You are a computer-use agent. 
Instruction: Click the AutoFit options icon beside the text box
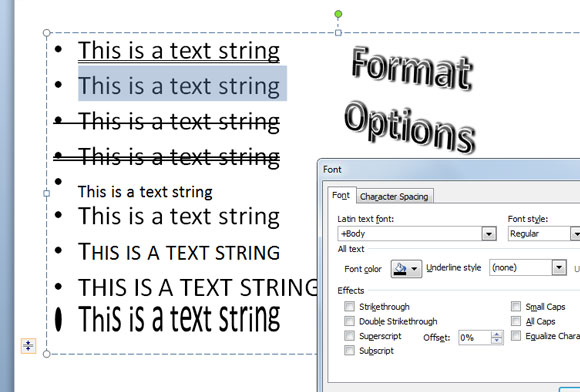coord(28,346)
